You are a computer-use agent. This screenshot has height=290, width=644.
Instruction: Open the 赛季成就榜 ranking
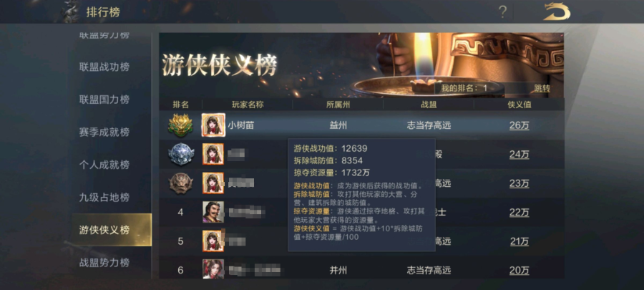click(x=104, y=132)
